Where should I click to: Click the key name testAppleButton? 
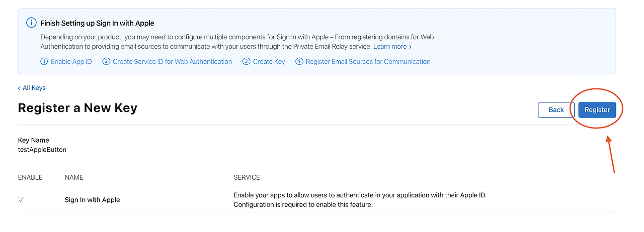coord(42,150)
